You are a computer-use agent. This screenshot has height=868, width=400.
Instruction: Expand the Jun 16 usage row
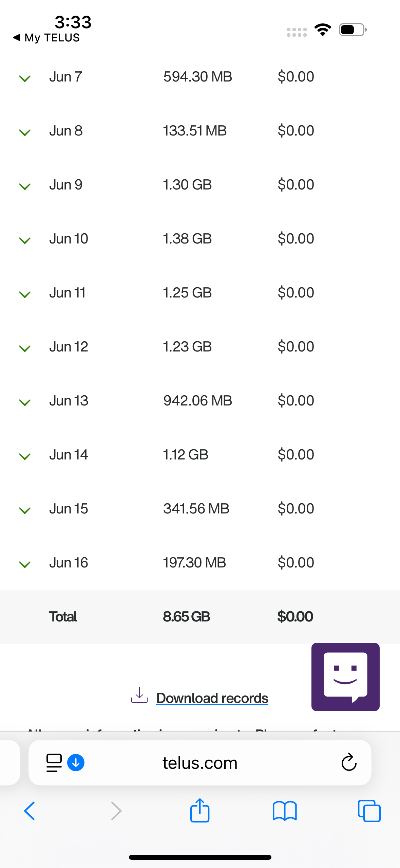tap(25, 564)
